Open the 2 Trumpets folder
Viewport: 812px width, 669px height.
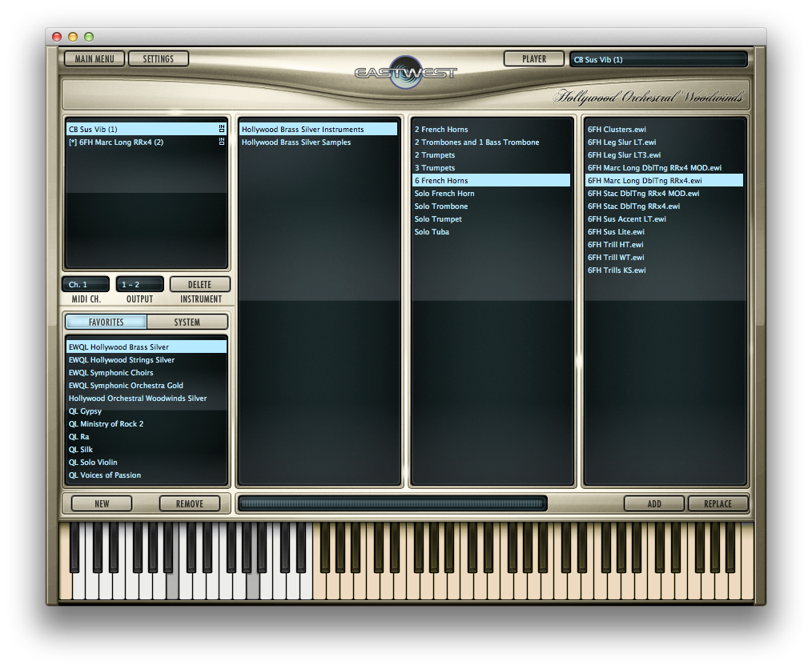[492, 155]
